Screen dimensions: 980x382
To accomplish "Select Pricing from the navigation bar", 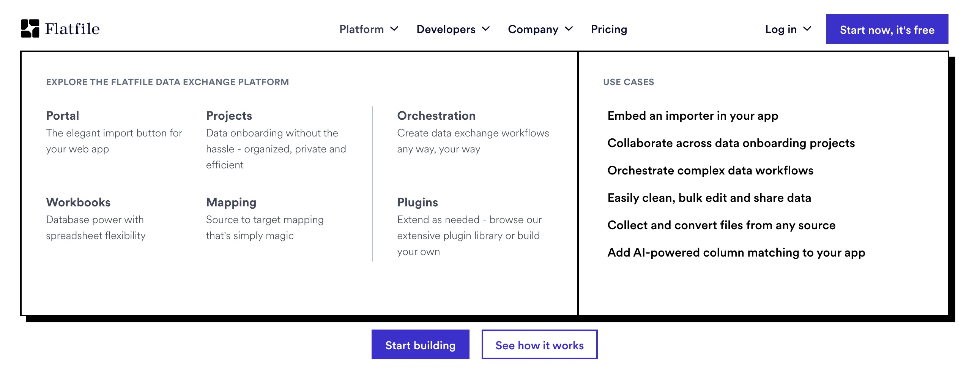I will (x=609, y=29).
